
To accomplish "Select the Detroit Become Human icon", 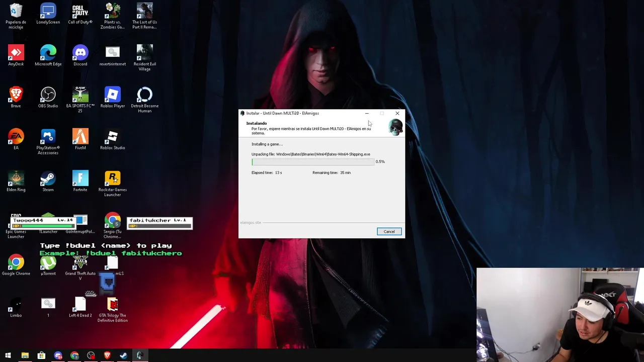I will (x=145, y=100).
